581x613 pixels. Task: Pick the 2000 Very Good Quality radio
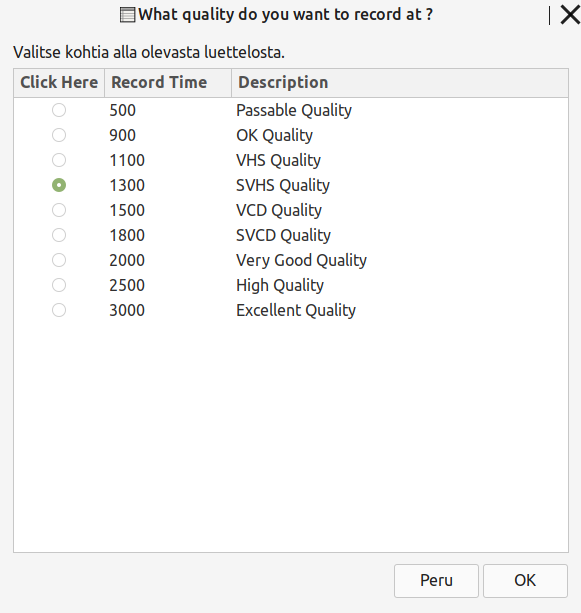59,260
